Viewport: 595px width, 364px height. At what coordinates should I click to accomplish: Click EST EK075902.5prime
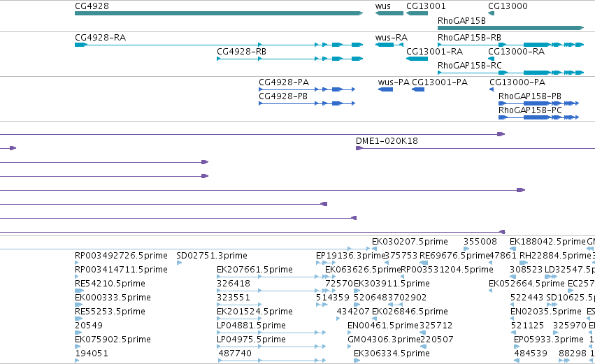(x=113, y=340)
